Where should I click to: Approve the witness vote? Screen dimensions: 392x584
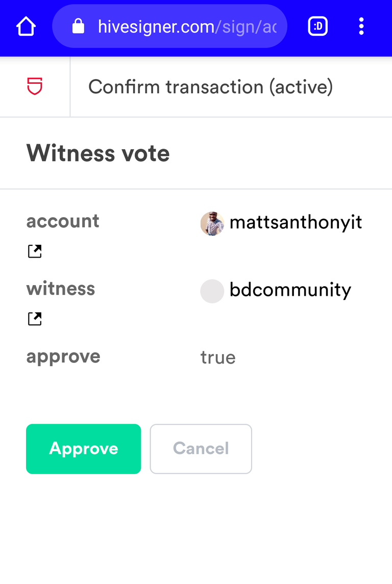point(83,449)
